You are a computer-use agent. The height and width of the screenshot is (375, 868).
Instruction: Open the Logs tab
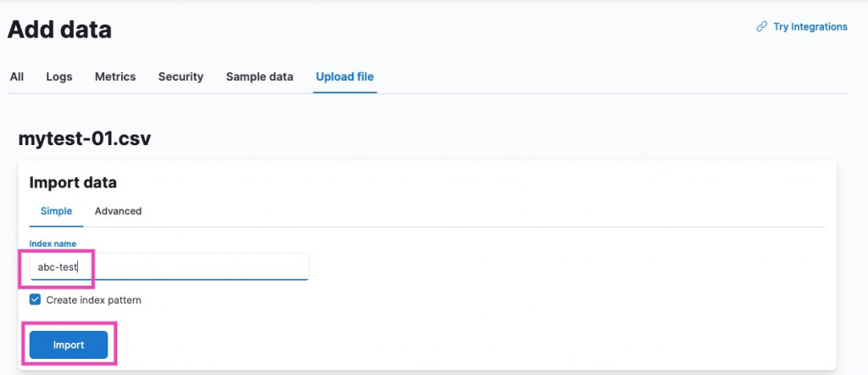[59, 76]
